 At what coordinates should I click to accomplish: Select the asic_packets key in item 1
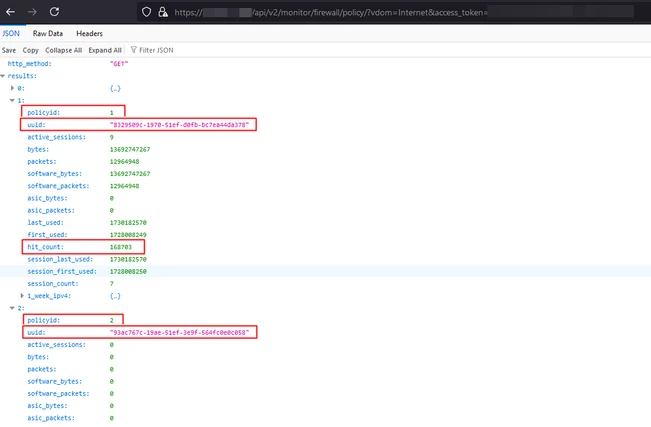coord(51,210)
